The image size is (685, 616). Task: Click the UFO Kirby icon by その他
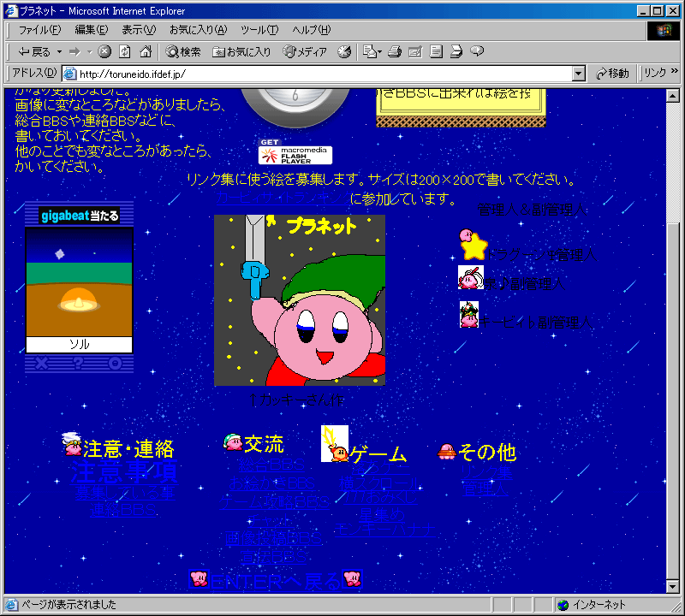click(x=447, y=452)
